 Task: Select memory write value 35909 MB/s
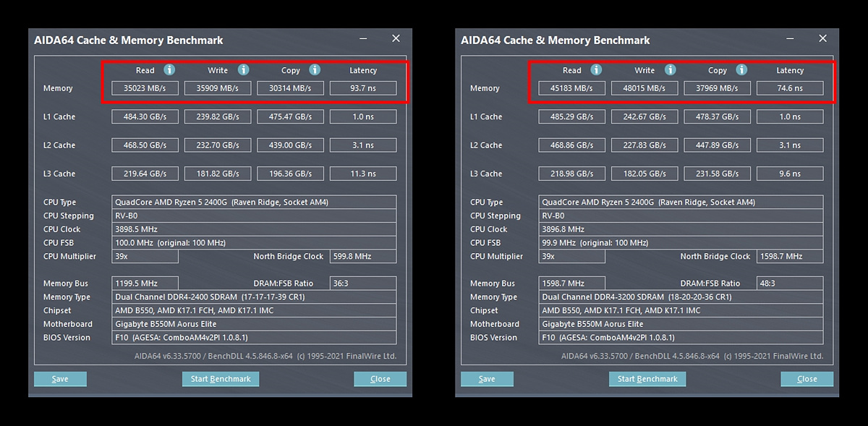click(x=218, y=88)
